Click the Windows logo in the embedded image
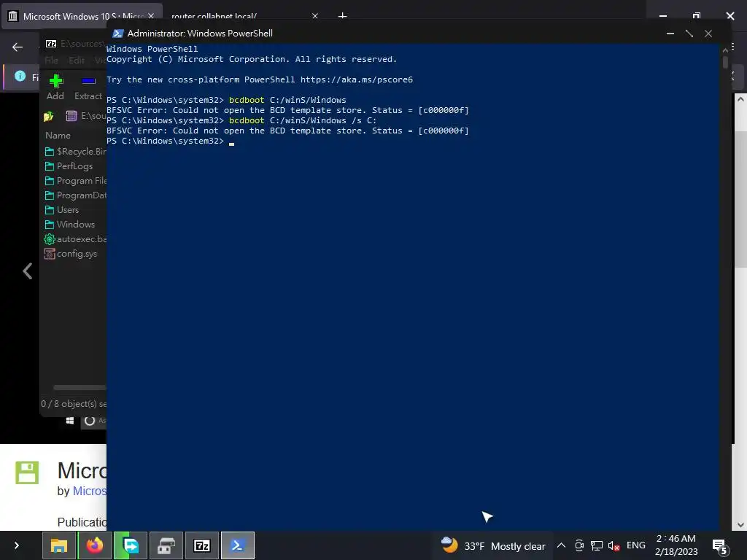 pyautogui.click(x=70, y=421)
